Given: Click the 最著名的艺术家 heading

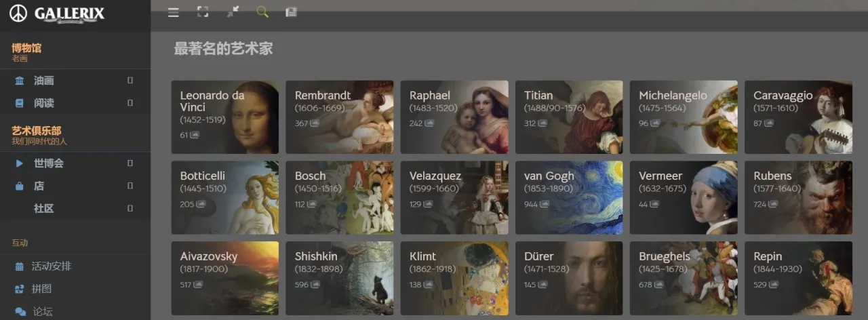Looking at the screenshot, I should tap(224, 49).
